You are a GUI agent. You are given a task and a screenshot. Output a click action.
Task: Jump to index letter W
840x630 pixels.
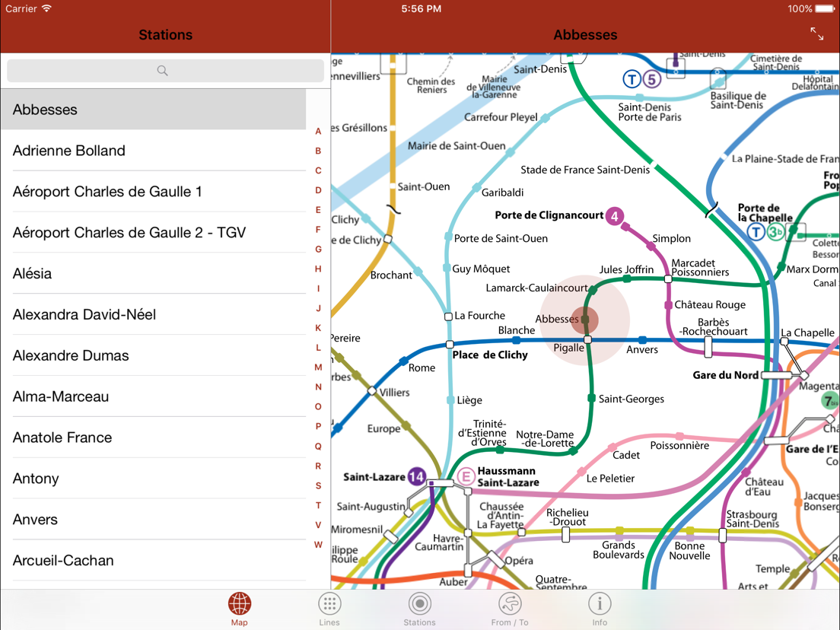click(x=318, y=544)
